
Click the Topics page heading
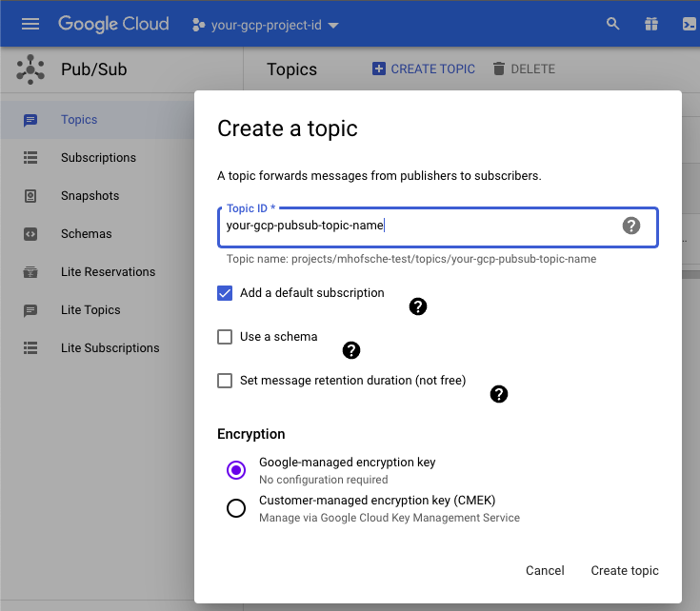(x=292, y=69)
